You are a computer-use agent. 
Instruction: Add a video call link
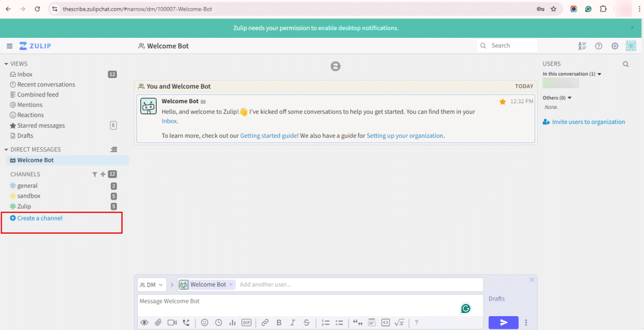(172, 322)
